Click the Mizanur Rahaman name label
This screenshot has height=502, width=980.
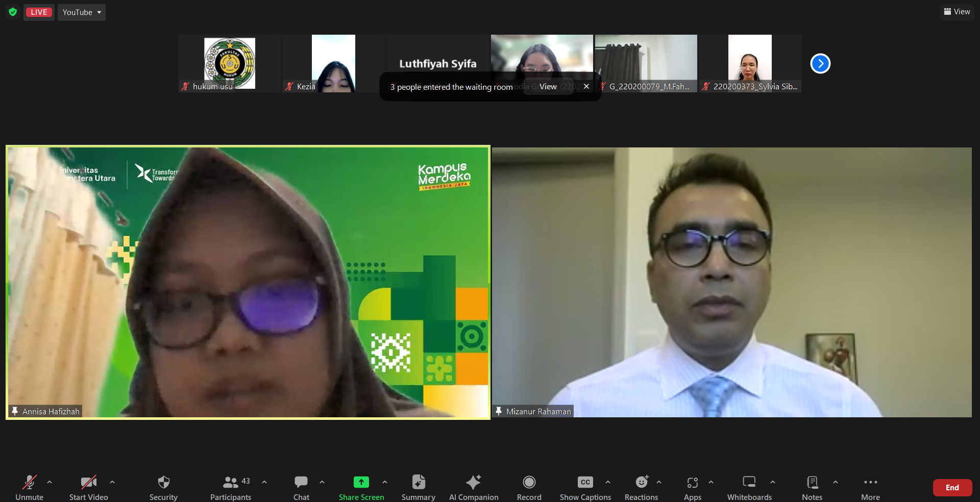coord(538,411)
